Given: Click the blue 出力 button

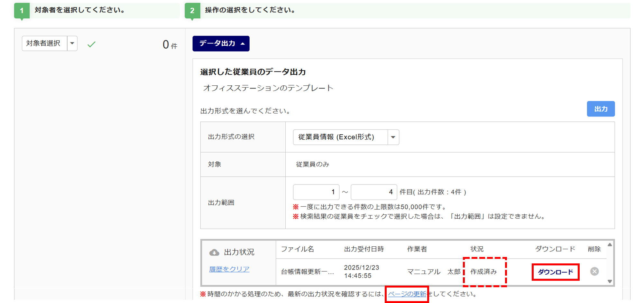Looking at the screenshot, I should pos(601,109).
